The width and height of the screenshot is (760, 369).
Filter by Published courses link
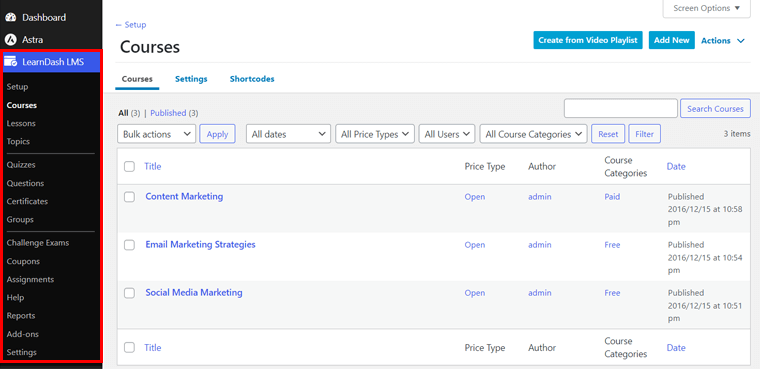coord(168,113)
